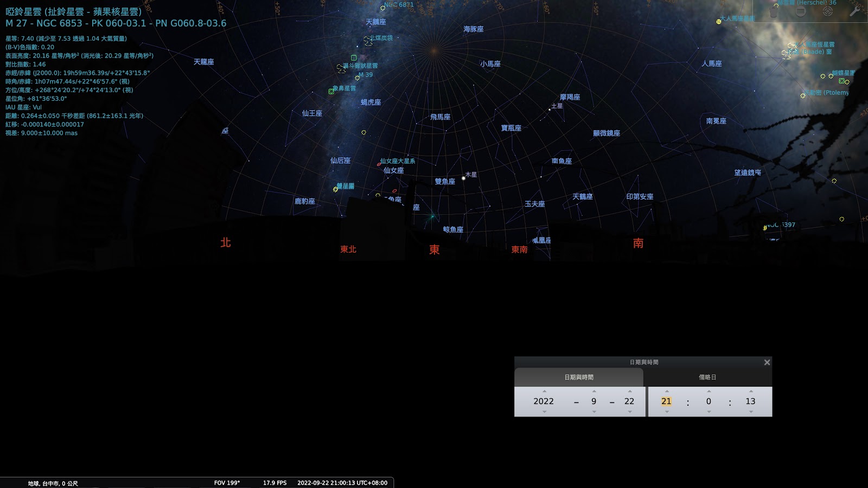Decrease the hour value 21 with down arrow
The image size is (868, 488).
pyautogui.click(x=667, y=412)
